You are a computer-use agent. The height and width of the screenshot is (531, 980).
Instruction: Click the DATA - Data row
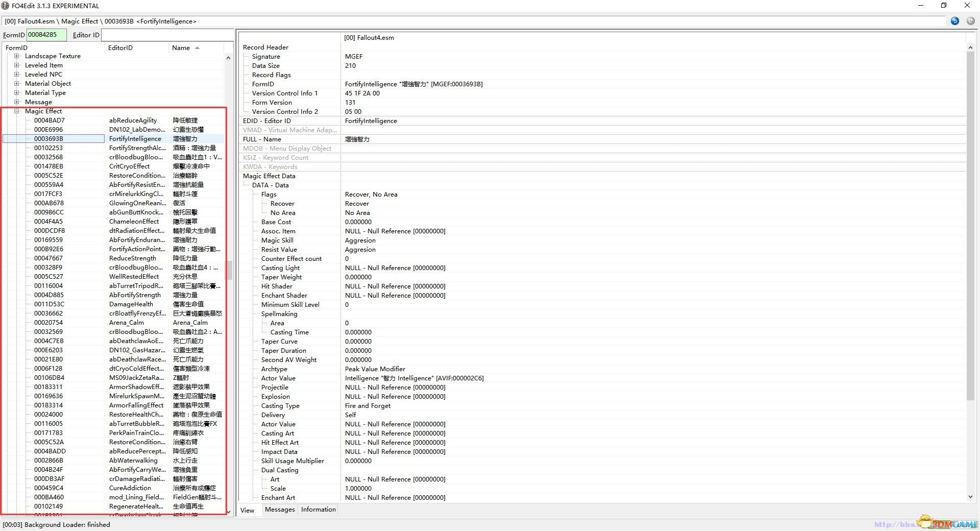click(602, 185)
